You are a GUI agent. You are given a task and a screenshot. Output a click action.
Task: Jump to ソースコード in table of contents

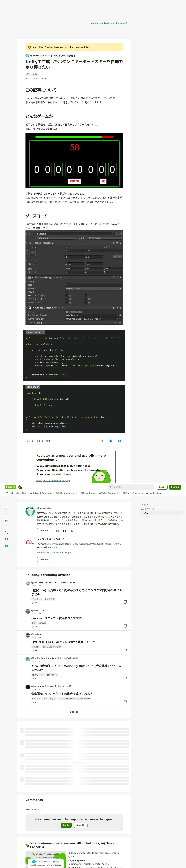[146, 513]
